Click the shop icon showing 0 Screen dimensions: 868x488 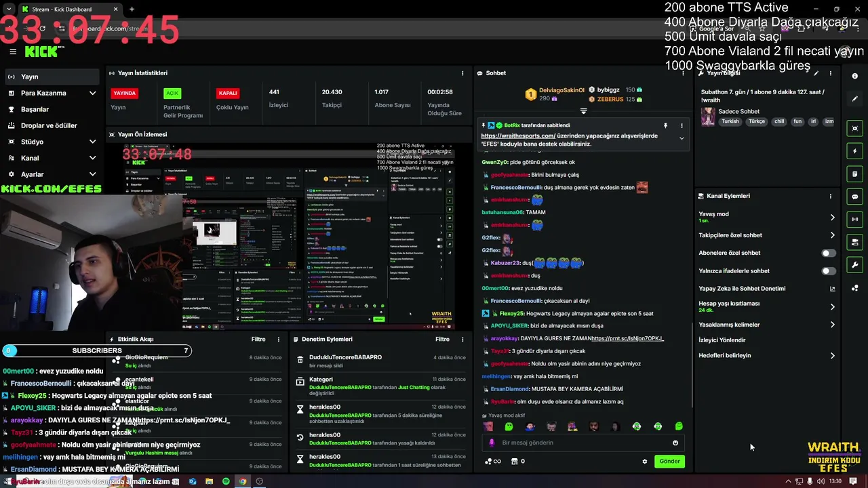point(518,462)
